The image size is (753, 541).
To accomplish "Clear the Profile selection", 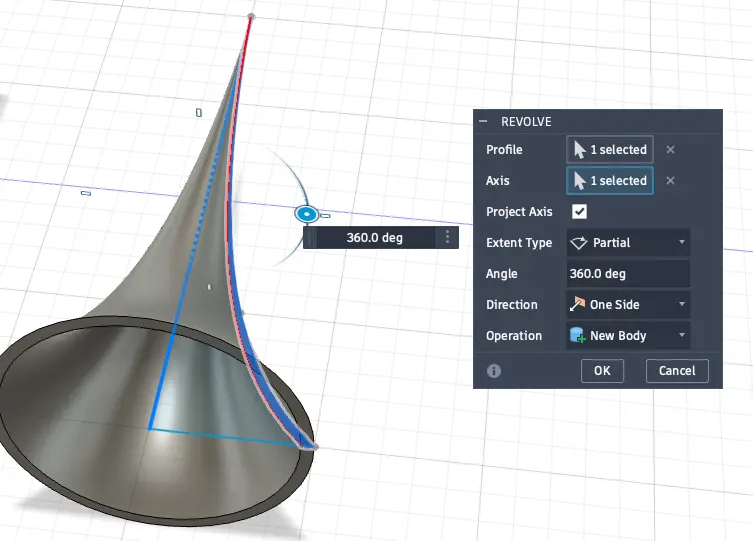I will (670, 150).
